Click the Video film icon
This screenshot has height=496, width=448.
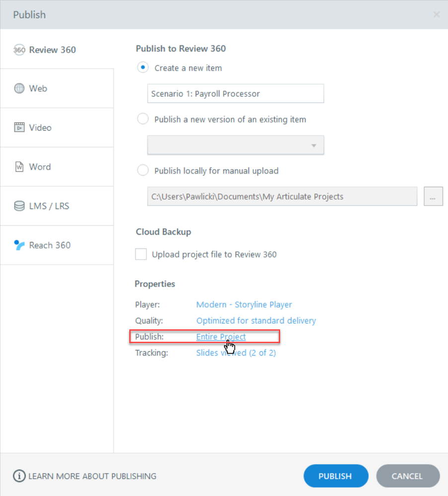point(19,127)
